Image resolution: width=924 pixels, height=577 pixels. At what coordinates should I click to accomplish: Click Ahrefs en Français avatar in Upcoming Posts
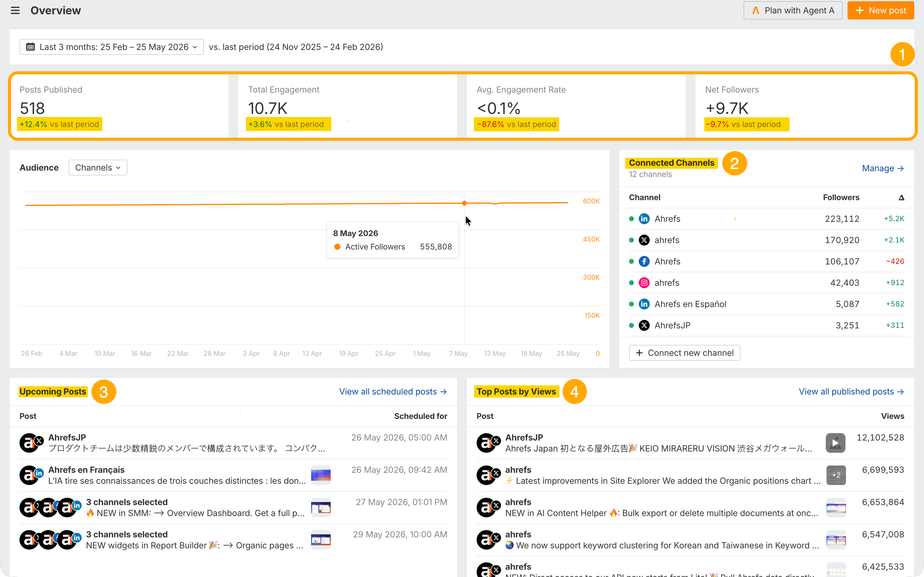pyautogui.click(x=31, y=475)
